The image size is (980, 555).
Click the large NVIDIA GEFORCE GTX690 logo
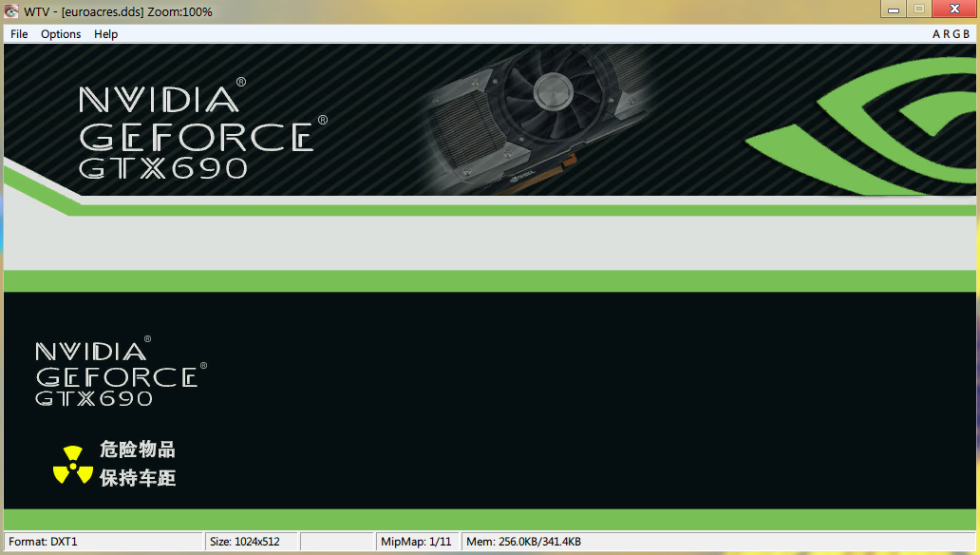[x=203, y=129]
